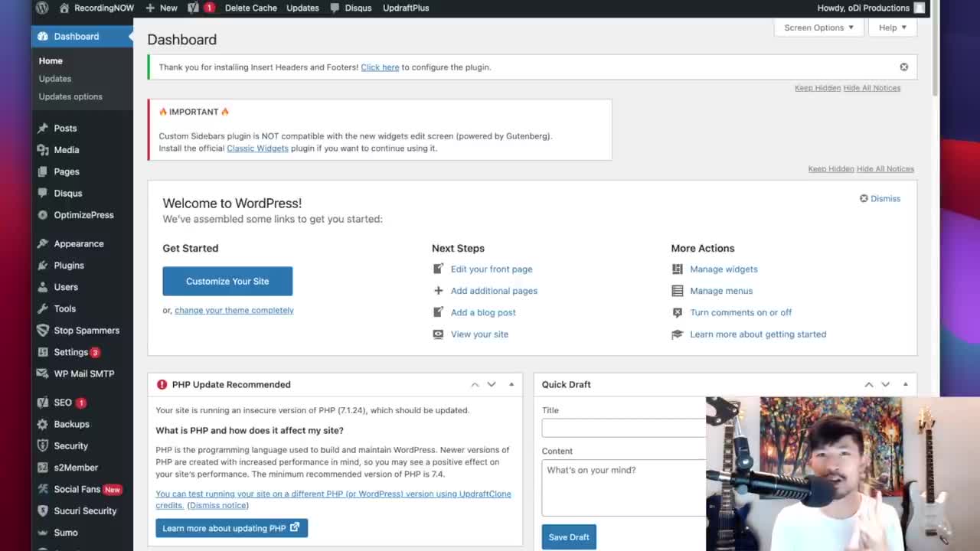Click the OptimizePress icon in sidebar
The image size is (980, 551).
click(43, 215)
